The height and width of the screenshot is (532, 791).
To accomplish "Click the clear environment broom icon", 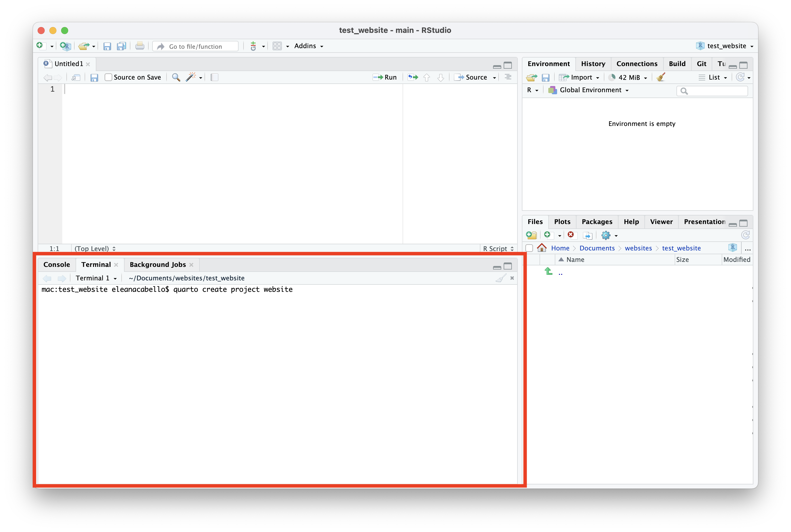I will tap(661, 77).
